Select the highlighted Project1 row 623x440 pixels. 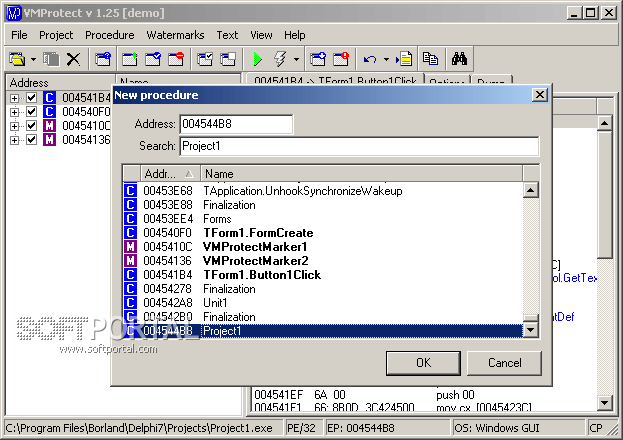323,331
